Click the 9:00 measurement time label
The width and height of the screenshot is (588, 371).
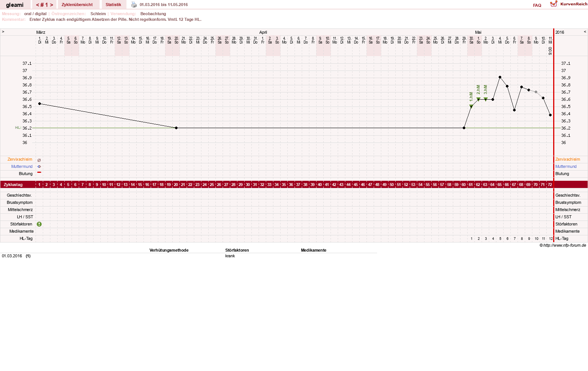pos(551,51)
